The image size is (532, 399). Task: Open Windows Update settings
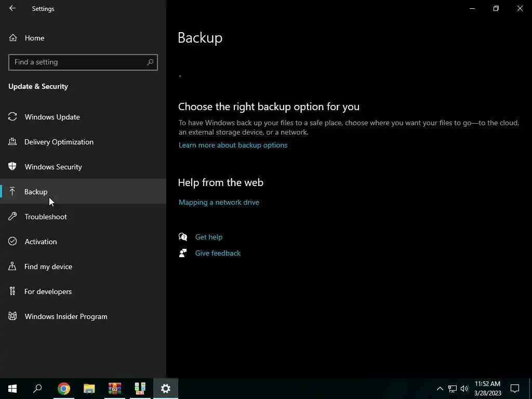point(83,117)
